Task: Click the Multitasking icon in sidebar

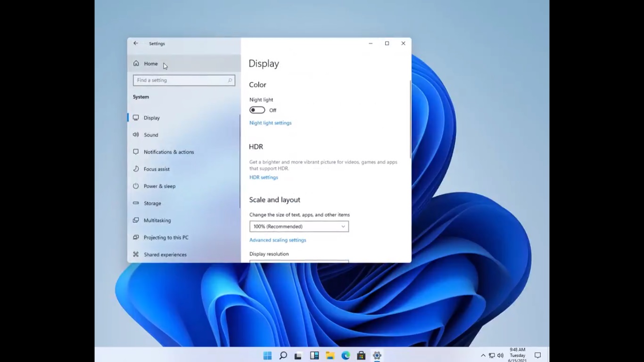Action: (x=136, y=220)
